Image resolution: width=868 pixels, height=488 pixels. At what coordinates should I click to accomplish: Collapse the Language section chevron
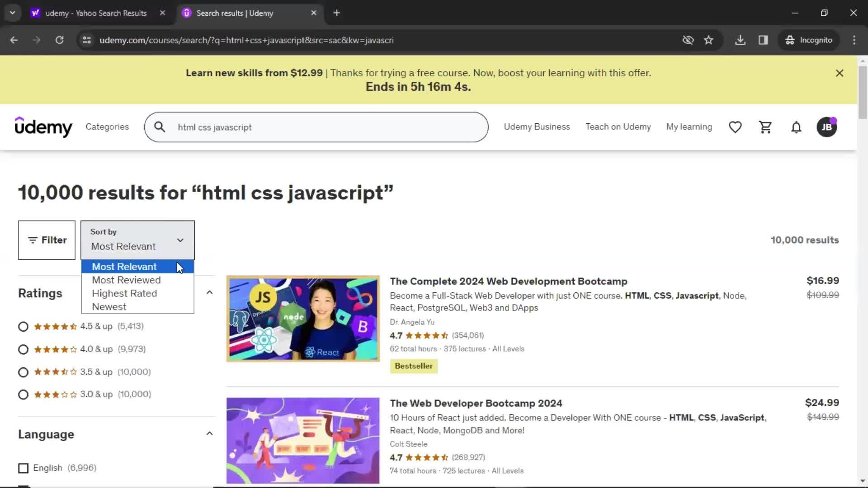tap(209, 434)
